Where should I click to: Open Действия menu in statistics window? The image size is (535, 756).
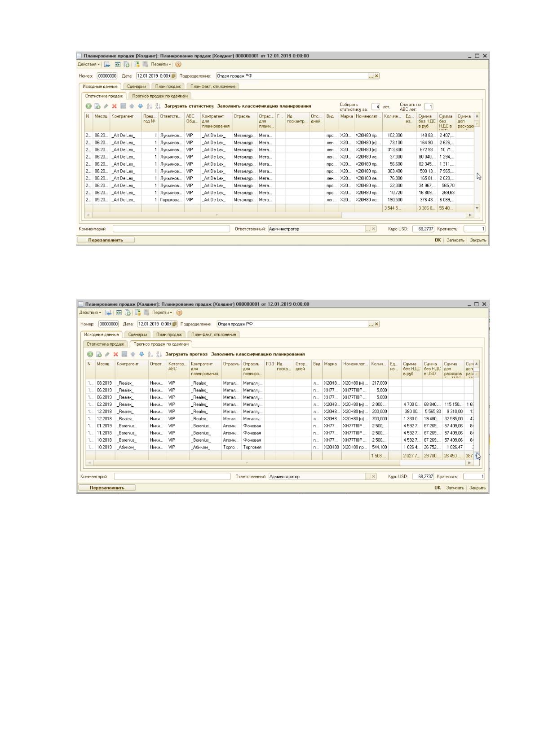(89, 65)
